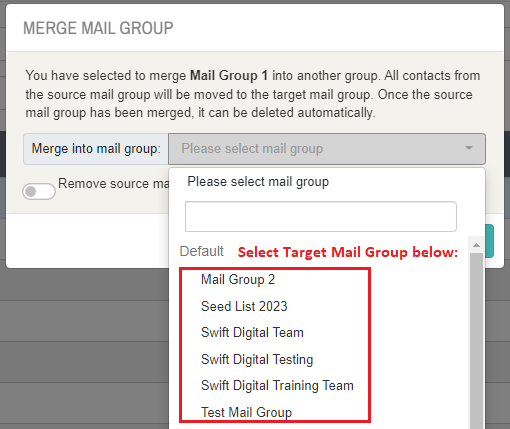Focus the mail group search field
Image resolution: width=510 pixels, height=429 pixels.
coord(321,216)
